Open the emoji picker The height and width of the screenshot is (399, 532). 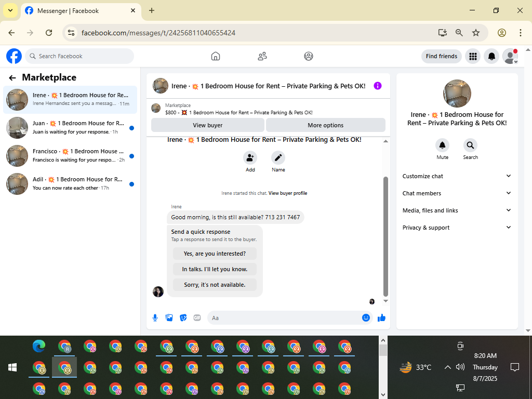(366, 317)
